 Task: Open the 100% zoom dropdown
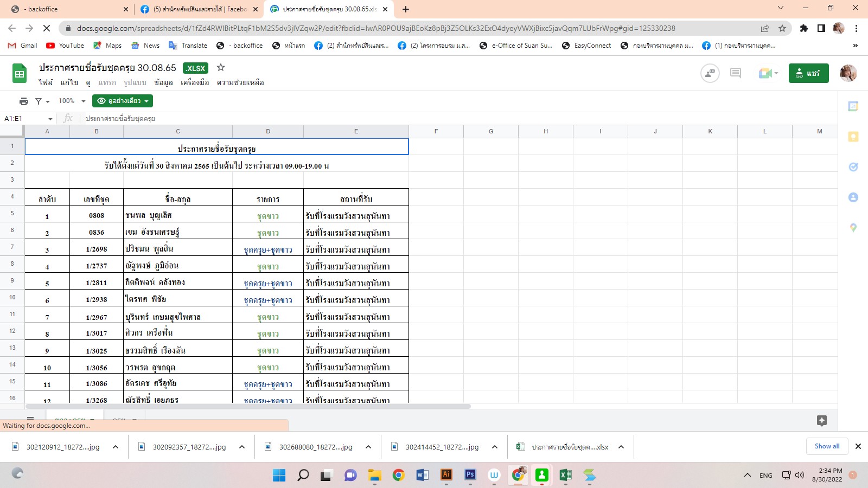click(72, 101)
